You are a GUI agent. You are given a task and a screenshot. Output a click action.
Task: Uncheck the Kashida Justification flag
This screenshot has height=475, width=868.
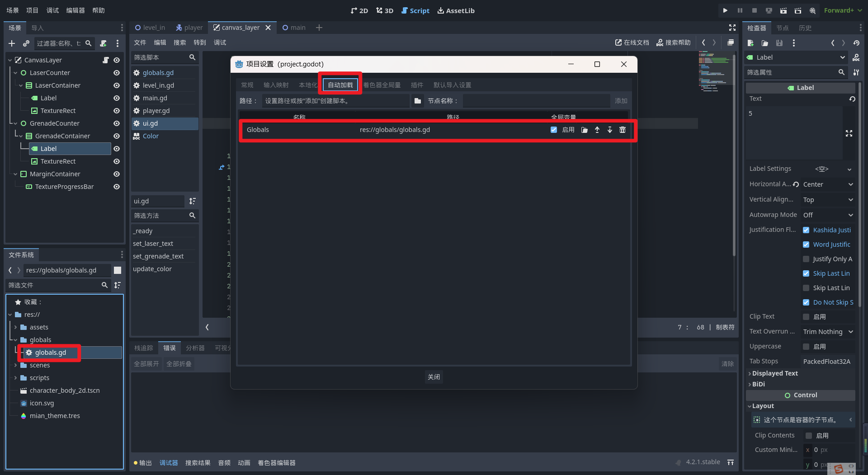tap(806, 230)
